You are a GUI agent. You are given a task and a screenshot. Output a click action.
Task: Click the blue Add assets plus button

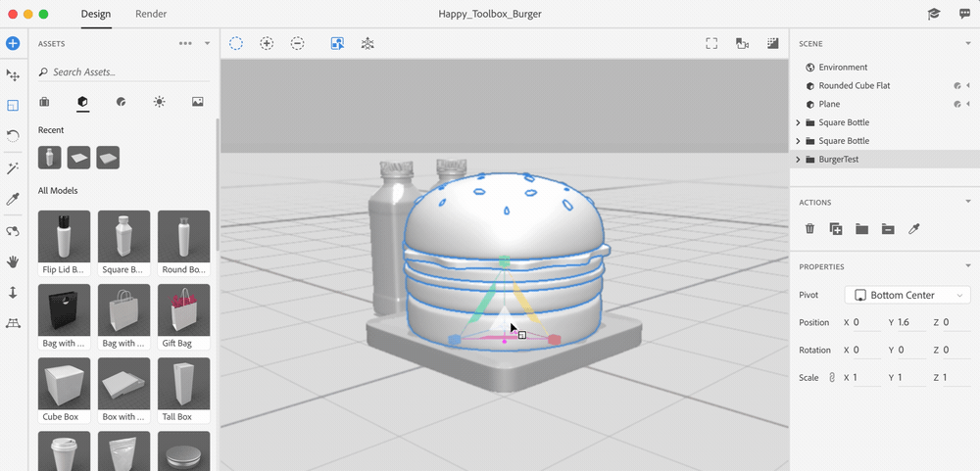(x=13, y=44)
